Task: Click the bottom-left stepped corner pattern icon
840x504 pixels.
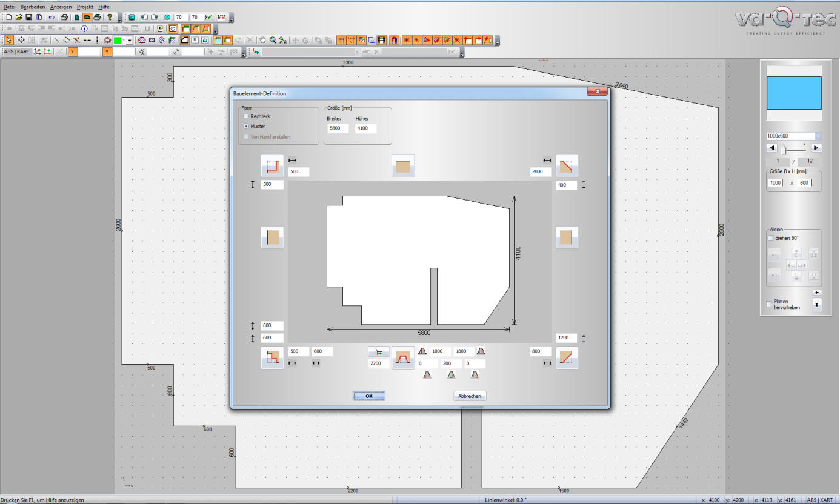Action: click(272, 357)
